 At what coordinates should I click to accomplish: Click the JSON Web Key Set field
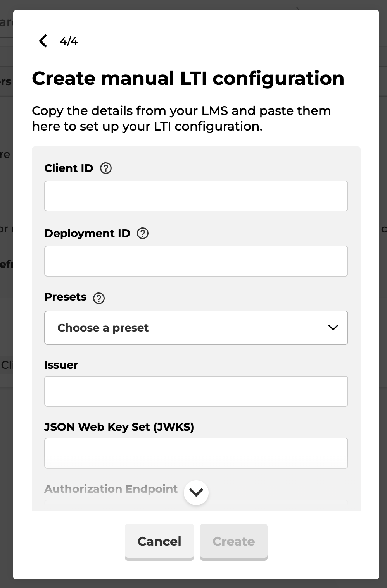click(x=196, y=453)
